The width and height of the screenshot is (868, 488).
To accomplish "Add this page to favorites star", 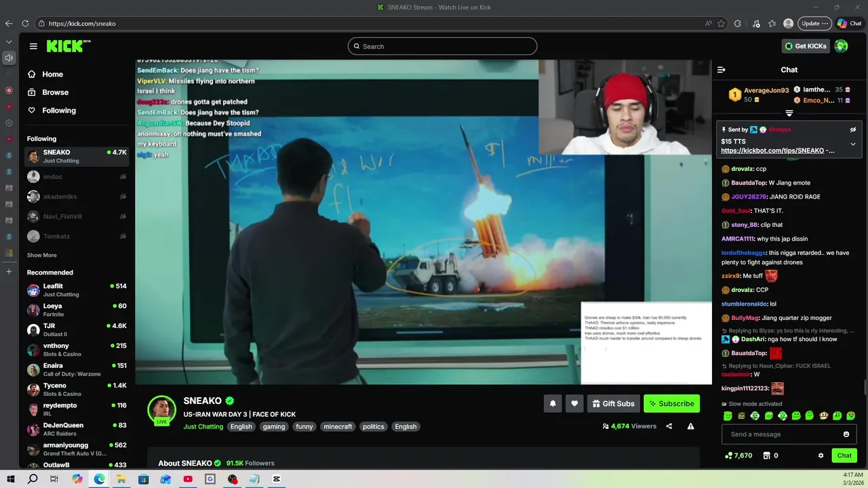I will click(721, 23).
